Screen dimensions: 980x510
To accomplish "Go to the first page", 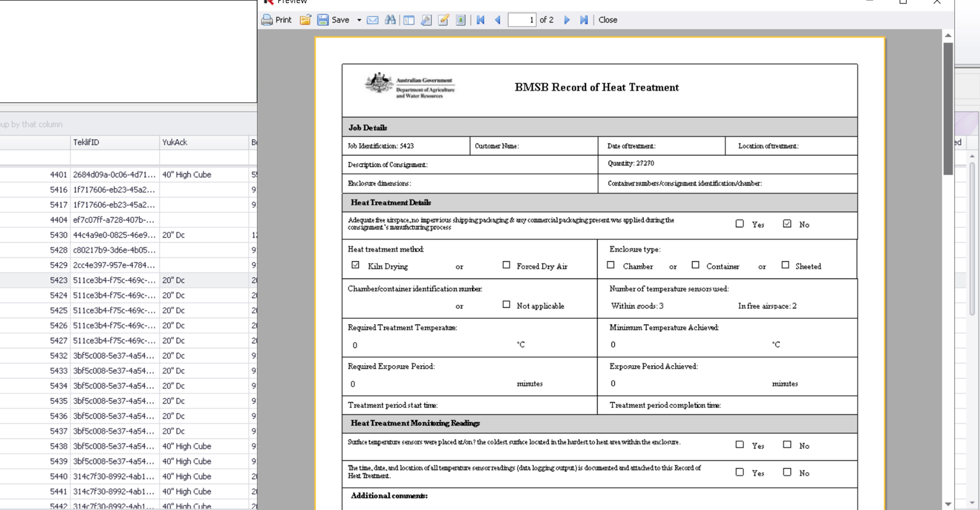I will [x=480, y=20].
